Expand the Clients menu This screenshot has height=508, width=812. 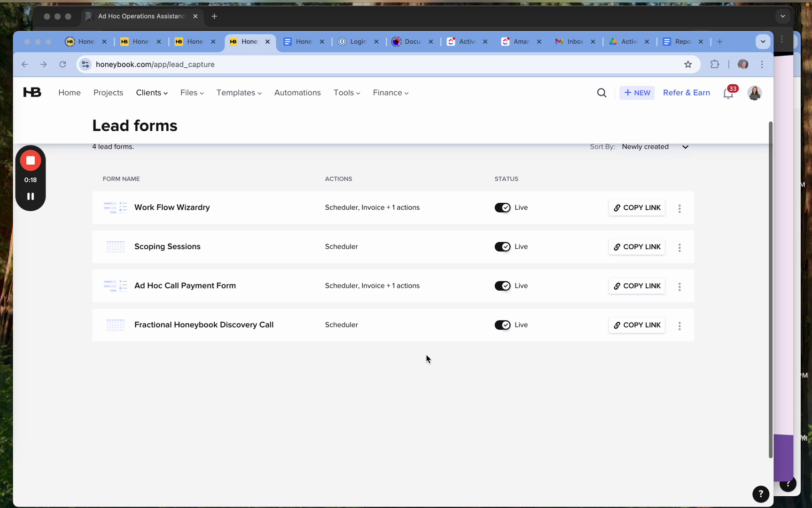pos(152,93)
